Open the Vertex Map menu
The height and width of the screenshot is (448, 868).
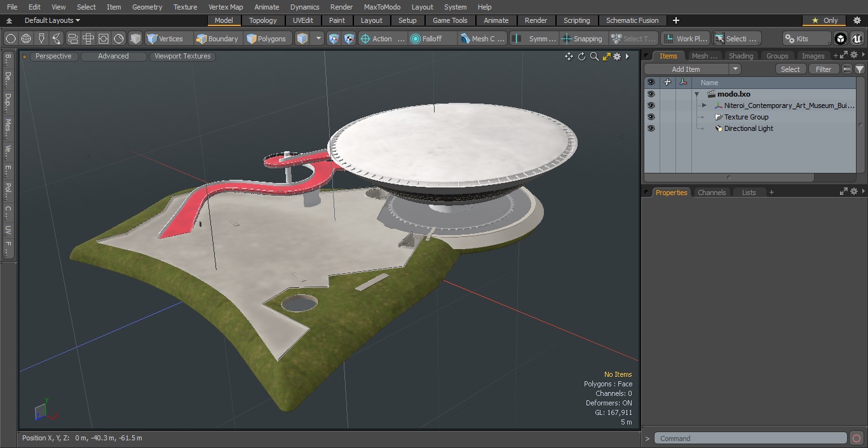point(226,7)
